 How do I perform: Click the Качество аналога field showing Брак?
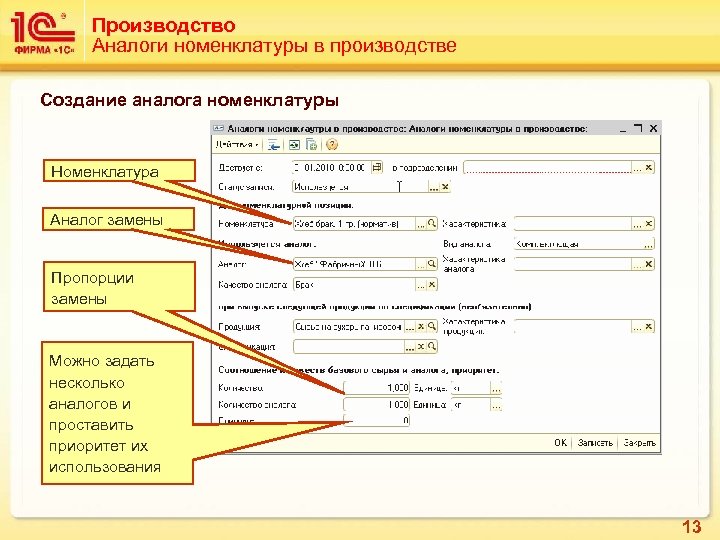pyautogui.click(x=354, y=285)
